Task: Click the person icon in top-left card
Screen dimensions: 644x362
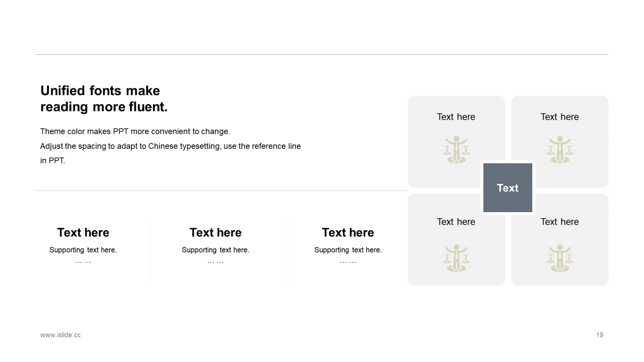Action: 456,149
